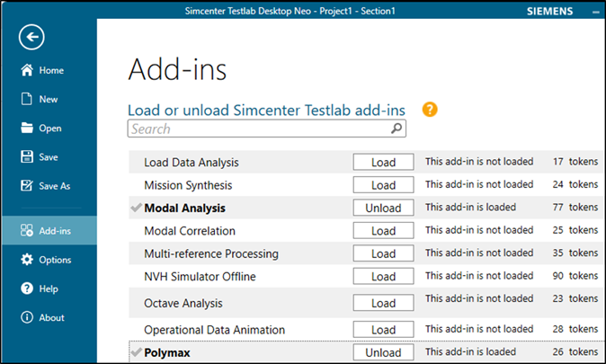This screenshot has height=364, width=606.
Task: Click the Options gear icon
Action: point(27,260)
